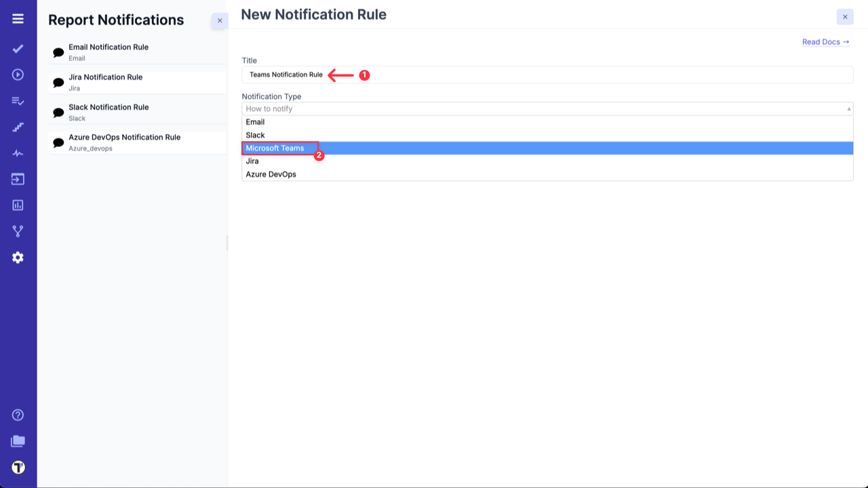The image size is (868, 488).
Task: Open the reports bar chart icon
Action: tap(18, 205)
